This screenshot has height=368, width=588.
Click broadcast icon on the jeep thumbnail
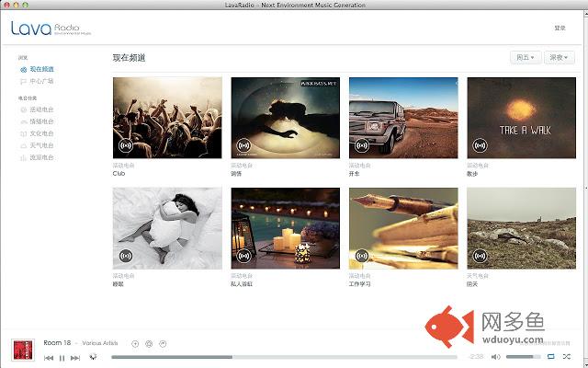click(362, 145)
